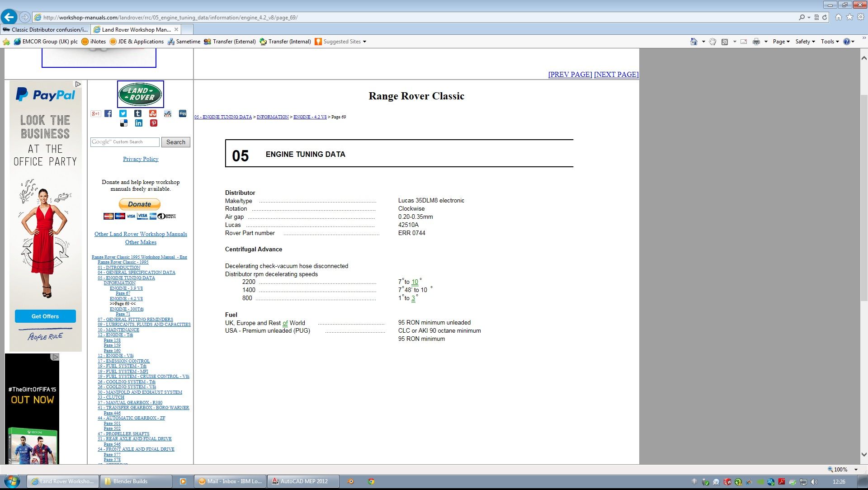Add page to favorites bar star icon
The height and width of the screenshot is (490, 868).
click(6, 42)
